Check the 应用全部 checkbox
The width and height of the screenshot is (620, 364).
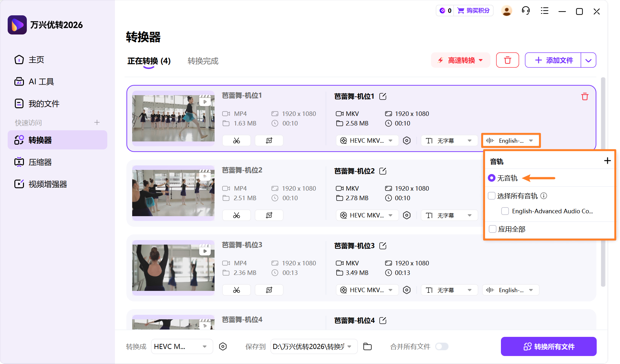click(x=493, y=229)
